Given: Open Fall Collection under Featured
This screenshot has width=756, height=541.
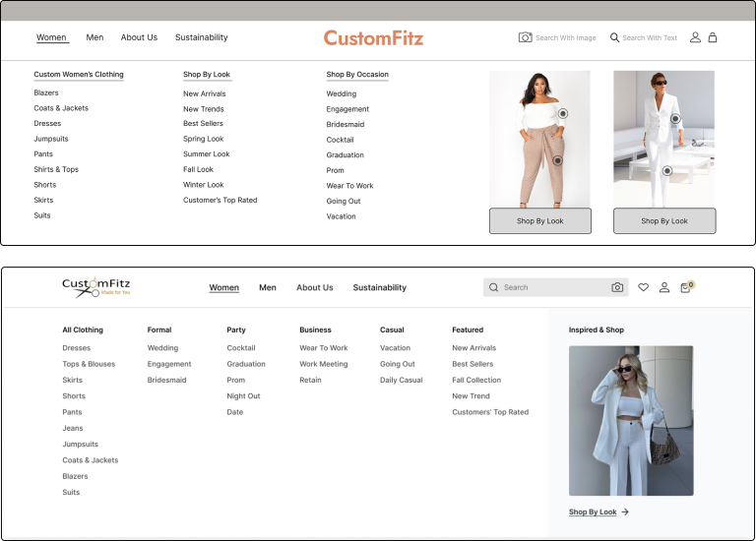Looking at the screenshot, I should 476,380.
